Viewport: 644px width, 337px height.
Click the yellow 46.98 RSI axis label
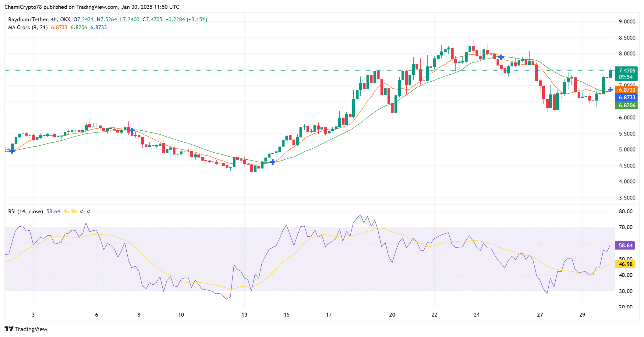click(625, 264)
